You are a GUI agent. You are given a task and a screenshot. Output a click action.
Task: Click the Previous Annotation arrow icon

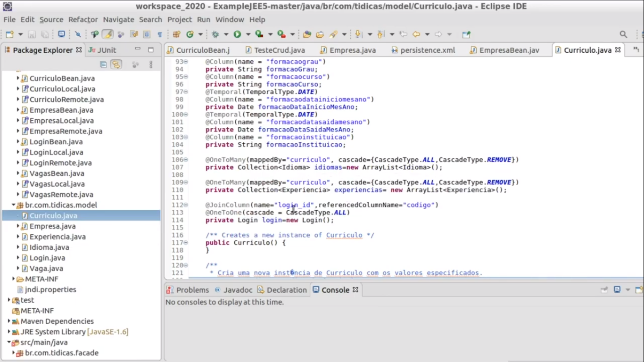pos(380,34)
